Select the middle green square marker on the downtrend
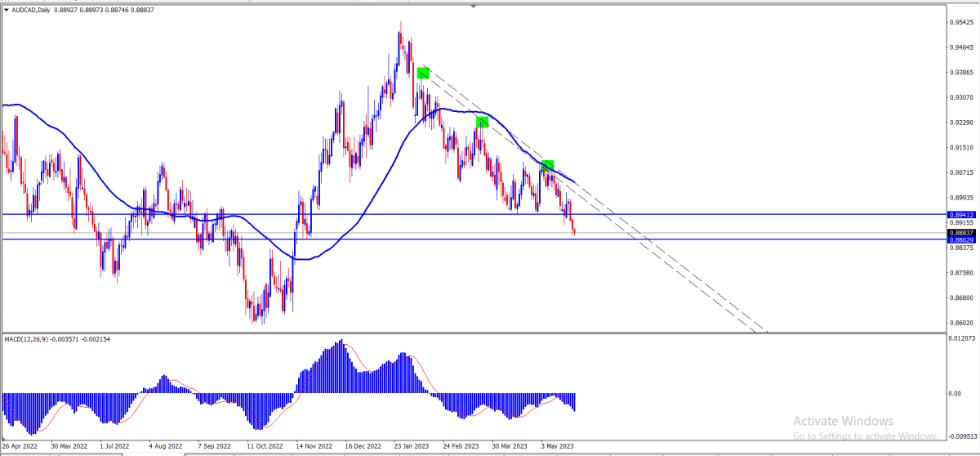980x456 pixels. click(482, 122)
